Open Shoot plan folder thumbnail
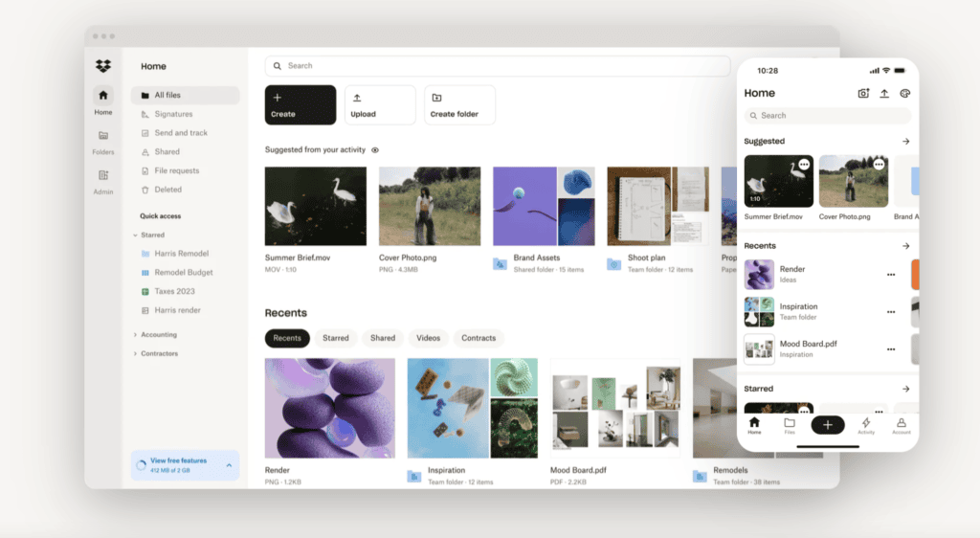This screenshot has width=980, height=538. [x=658, y=206]
